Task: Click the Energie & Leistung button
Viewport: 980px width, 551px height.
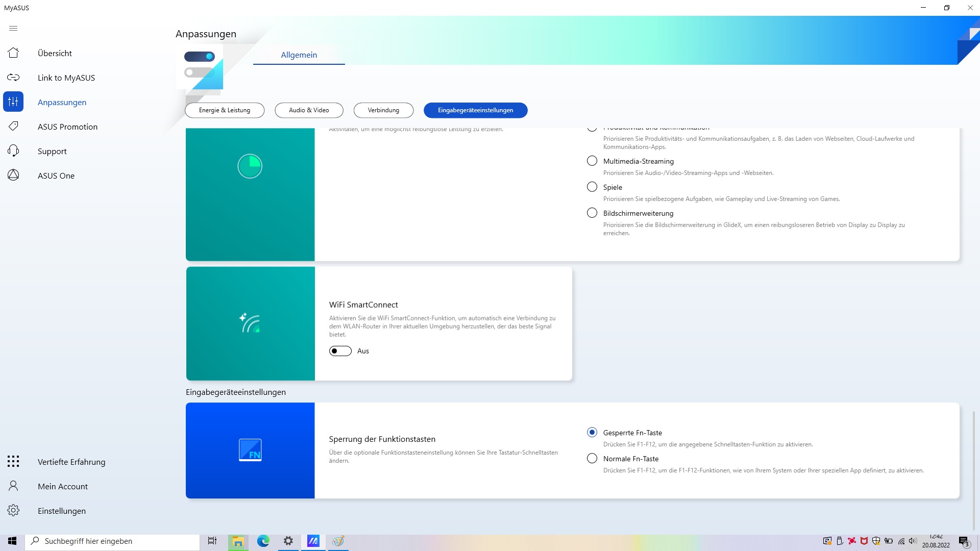Action: tap(225, 110)
